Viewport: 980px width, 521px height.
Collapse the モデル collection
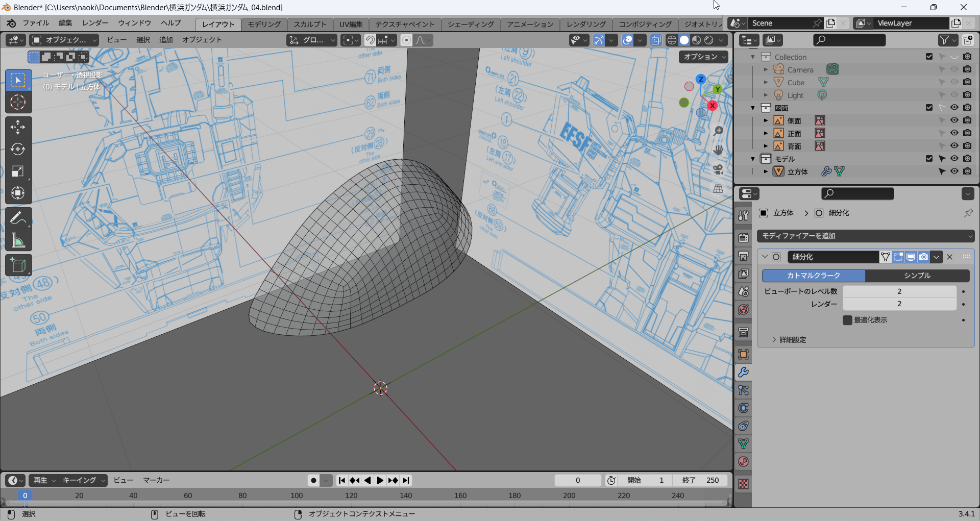[x=753, y=159]
